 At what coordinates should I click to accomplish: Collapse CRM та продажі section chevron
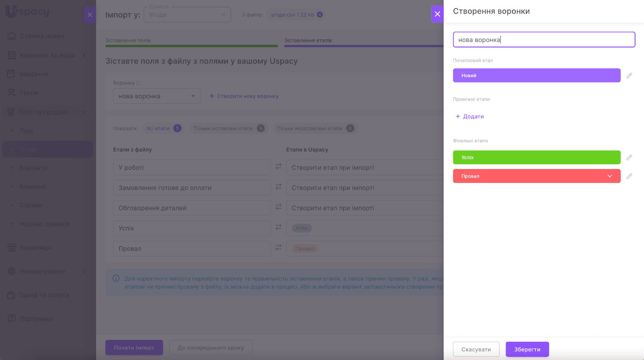click(84, 112)
